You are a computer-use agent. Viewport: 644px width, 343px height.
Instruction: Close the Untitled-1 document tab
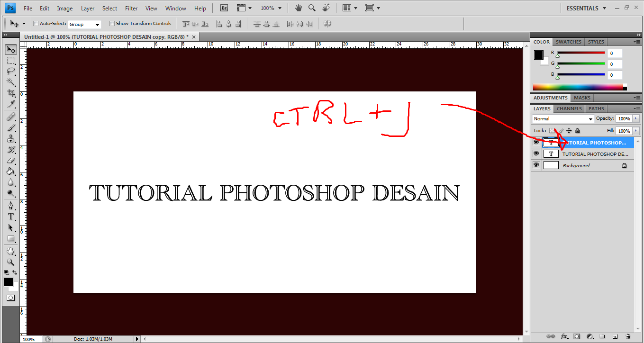193,36
